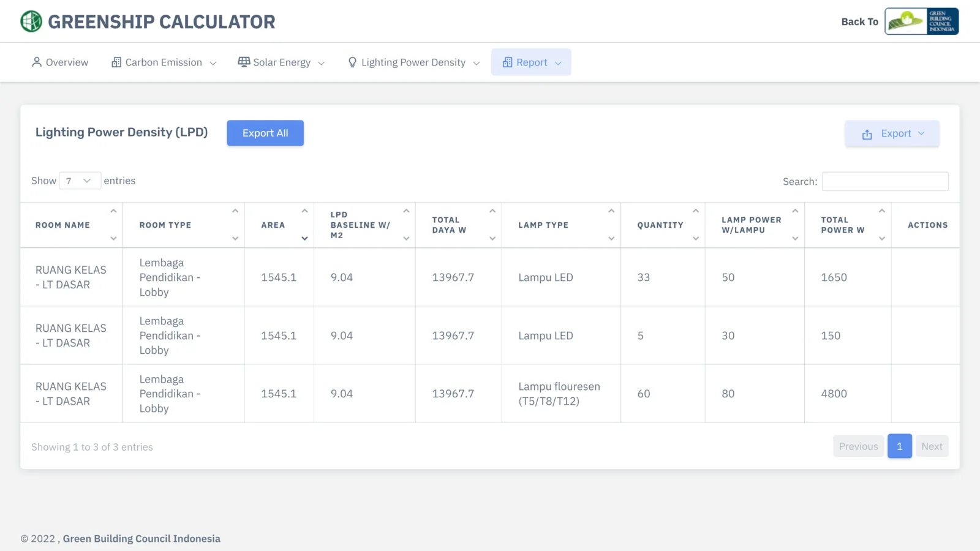
Task: Select page 1 in pagination
Action: pos(900,446)
